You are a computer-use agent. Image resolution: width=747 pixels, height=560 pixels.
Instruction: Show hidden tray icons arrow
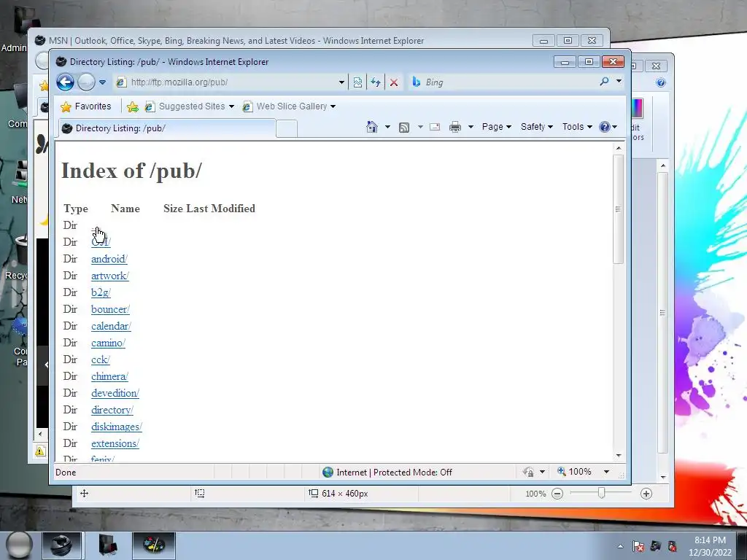tap(620, 546)
